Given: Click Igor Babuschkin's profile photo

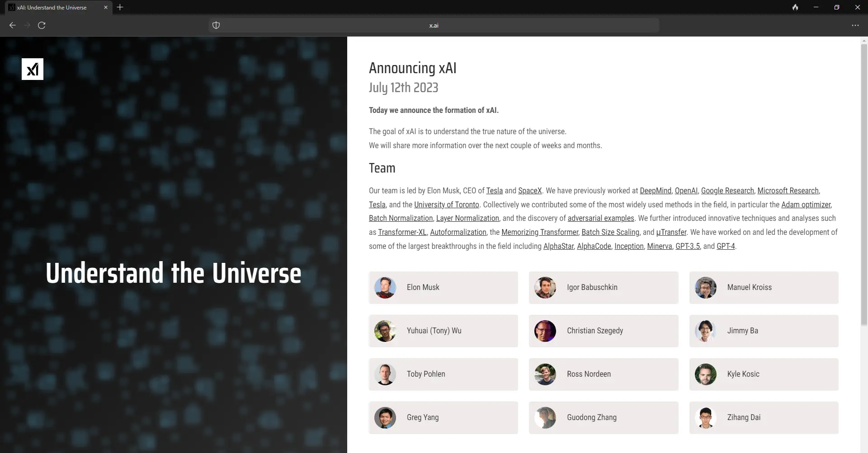Looking at the screenshot, I should tap(545, 288).
